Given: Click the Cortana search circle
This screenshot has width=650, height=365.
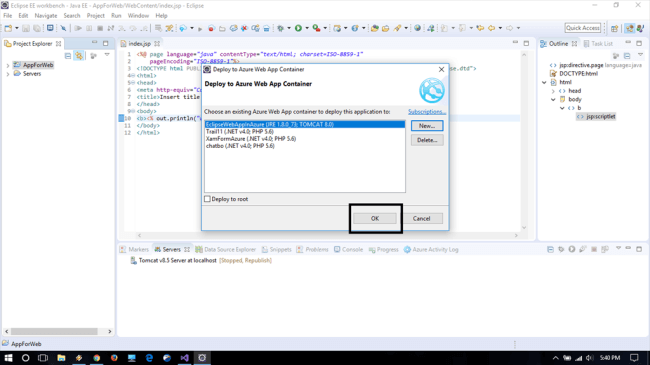Looking at the screenshot, I should tap(25, 358).
